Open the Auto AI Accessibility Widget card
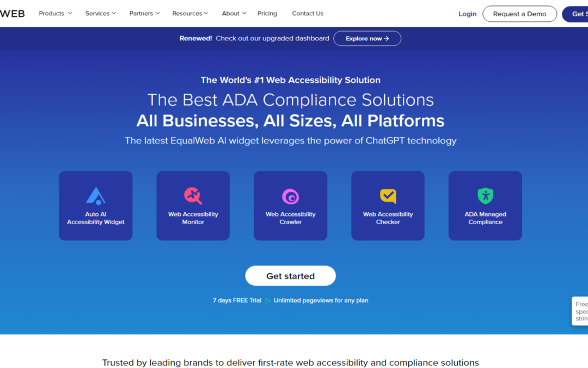The width and height of the screenshot is (588, 368). point(96,206)
